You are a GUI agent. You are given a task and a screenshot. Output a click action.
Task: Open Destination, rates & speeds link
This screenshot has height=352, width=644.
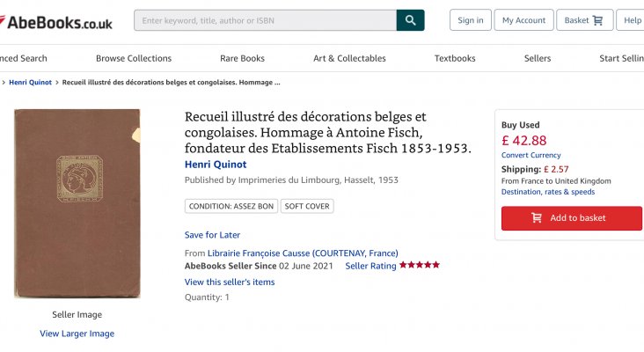[x=548, y=192]
